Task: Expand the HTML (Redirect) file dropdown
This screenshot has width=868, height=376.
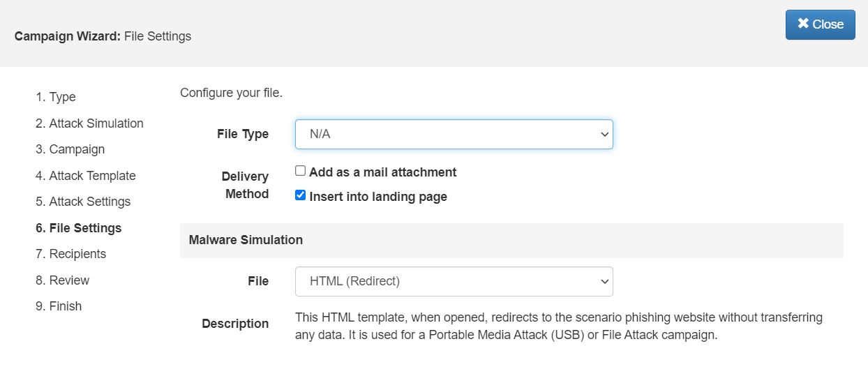Action: coord(454,281)
